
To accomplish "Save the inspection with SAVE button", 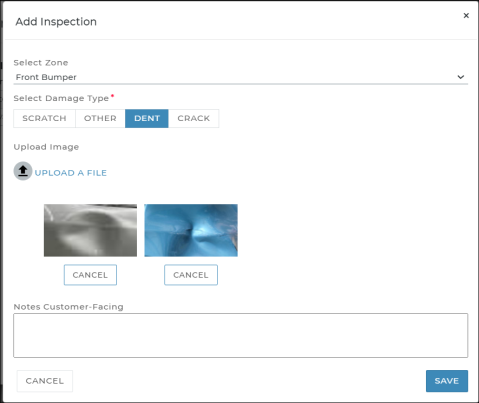I will 447,381.
